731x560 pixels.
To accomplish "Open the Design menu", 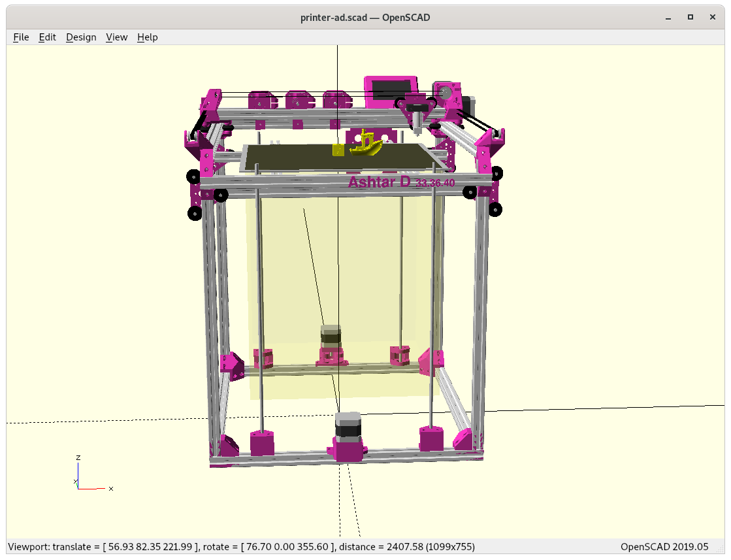I will click(81, 37).
